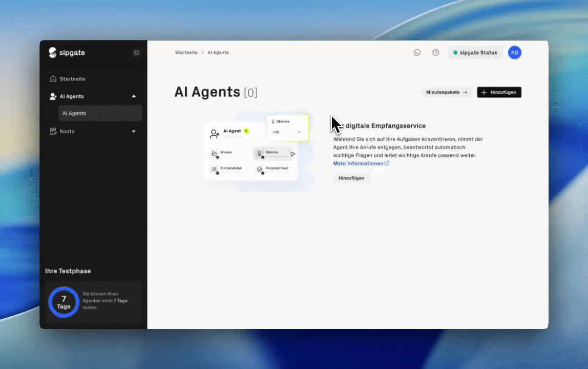The image size is (588, 369).
Task: Click the sipgate logo
Action: pos(67,53)
